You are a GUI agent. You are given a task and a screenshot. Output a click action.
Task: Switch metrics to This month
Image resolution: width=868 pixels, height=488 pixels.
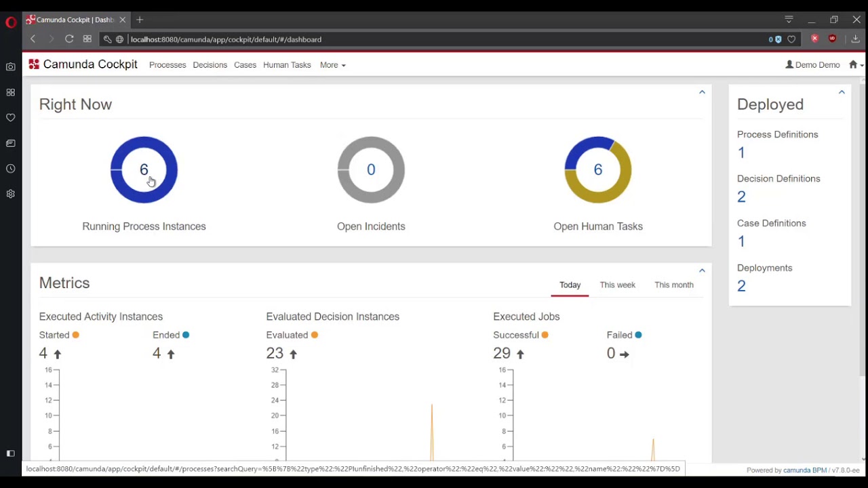point(674,285)
